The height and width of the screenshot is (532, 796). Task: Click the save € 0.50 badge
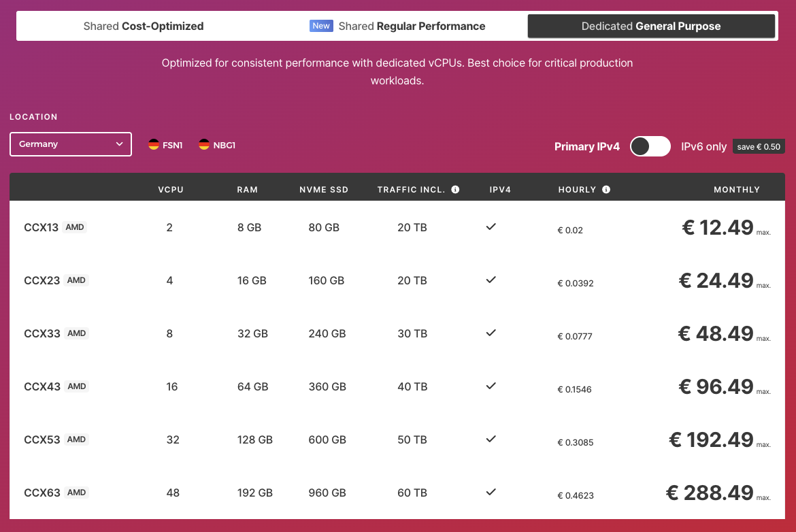point(759,146)
